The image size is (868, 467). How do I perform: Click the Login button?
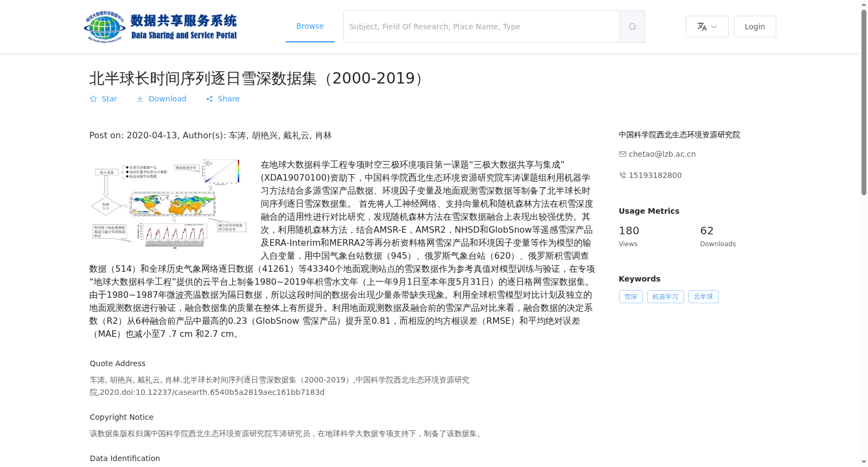(x=755, y=27)
